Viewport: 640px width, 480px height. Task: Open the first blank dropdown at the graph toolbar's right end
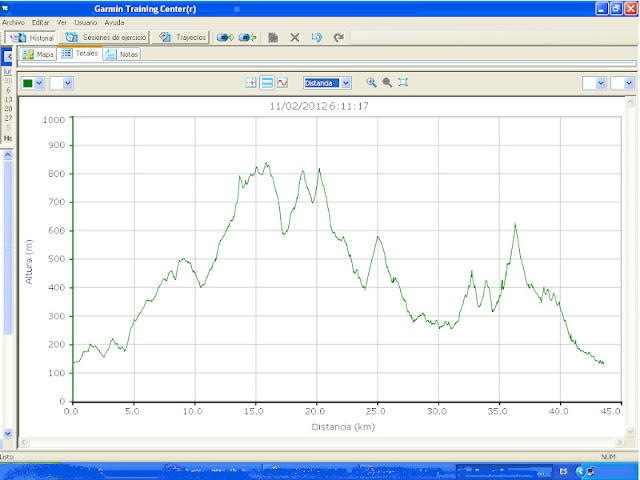coord(594,83)
